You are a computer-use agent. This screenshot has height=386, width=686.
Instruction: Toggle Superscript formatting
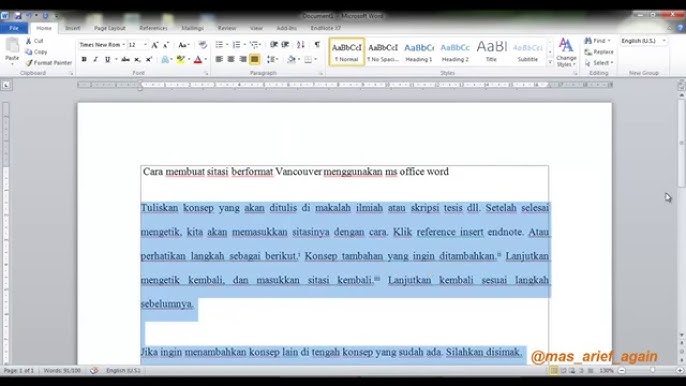(x=149, y=59)
